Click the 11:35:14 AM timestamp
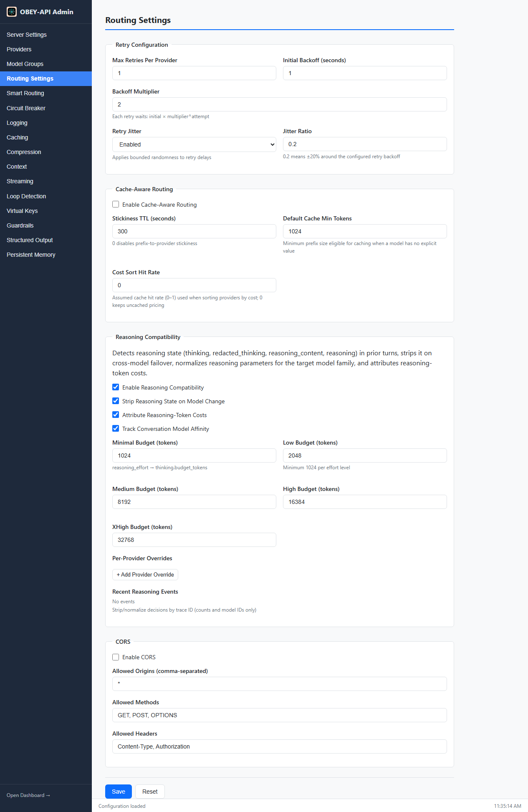 508,806
